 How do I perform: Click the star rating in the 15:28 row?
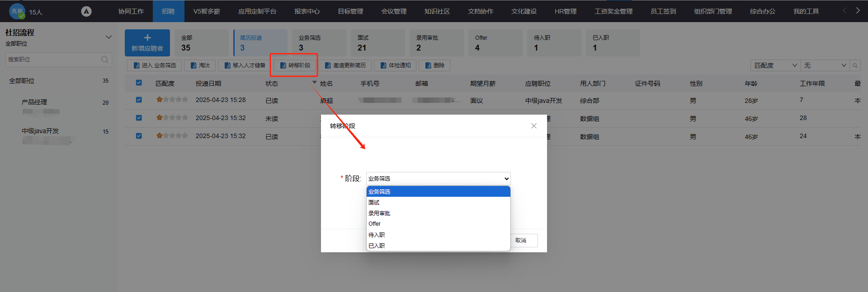pos(172,100)
